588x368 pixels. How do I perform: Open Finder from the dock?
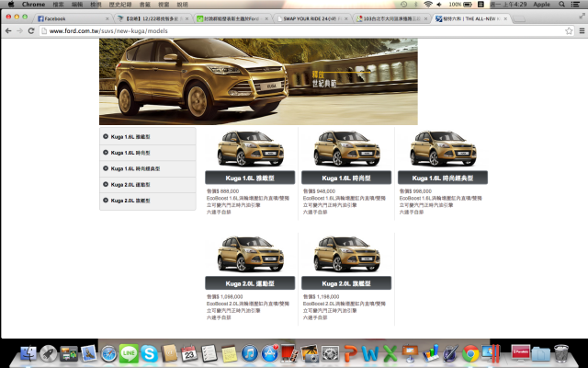[x=28, y=353]
